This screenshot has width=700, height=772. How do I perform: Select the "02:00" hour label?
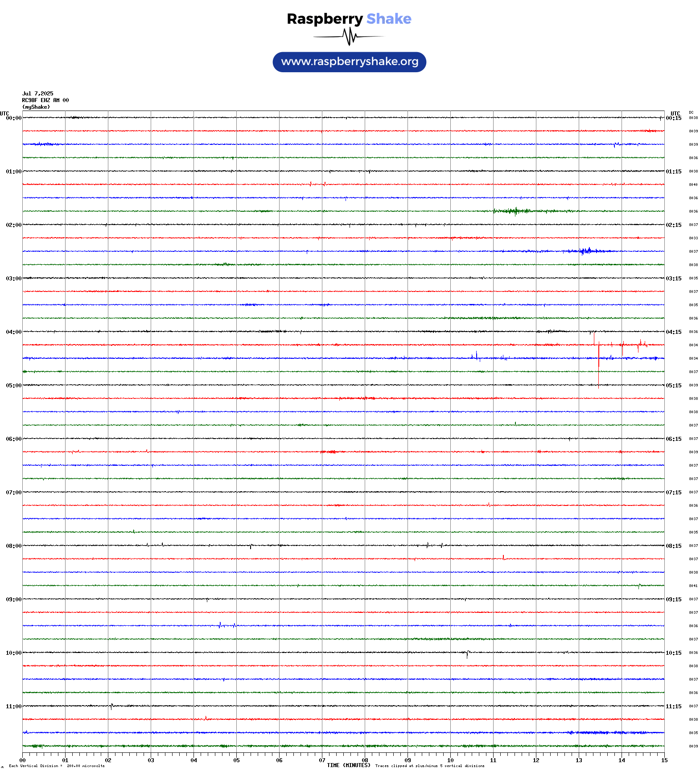click(14, 225)
